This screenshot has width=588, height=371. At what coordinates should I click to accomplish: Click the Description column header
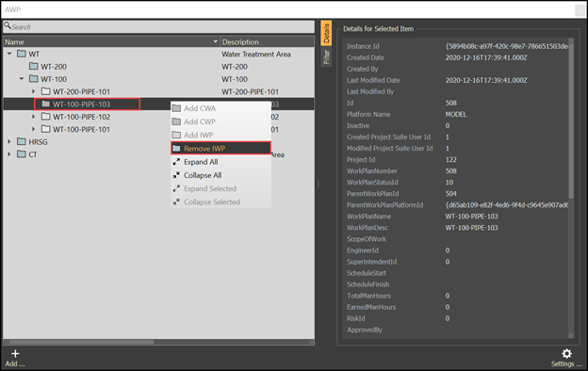coord(267,42)
